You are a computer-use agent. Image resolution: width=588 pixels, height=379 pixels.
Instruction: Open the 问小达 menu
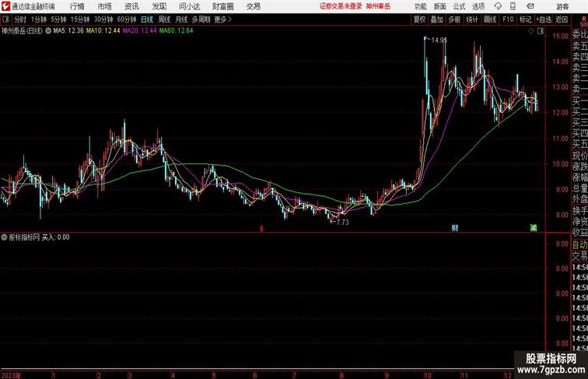[189, 6]
